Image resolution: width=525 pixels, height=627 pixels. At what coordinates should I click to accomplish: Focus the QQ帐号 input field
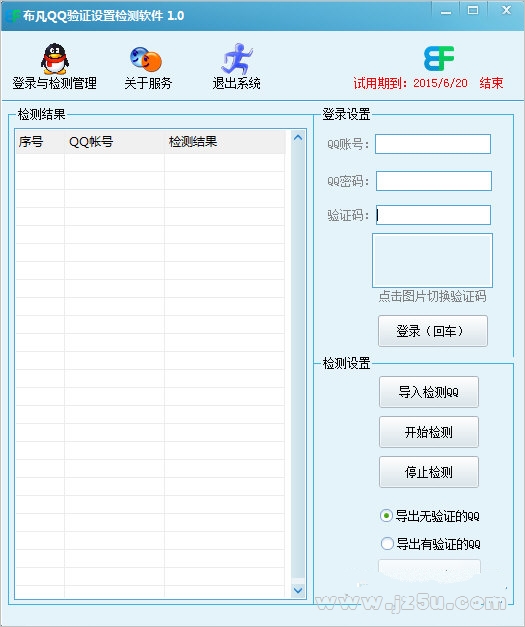(x=433, y=144)
